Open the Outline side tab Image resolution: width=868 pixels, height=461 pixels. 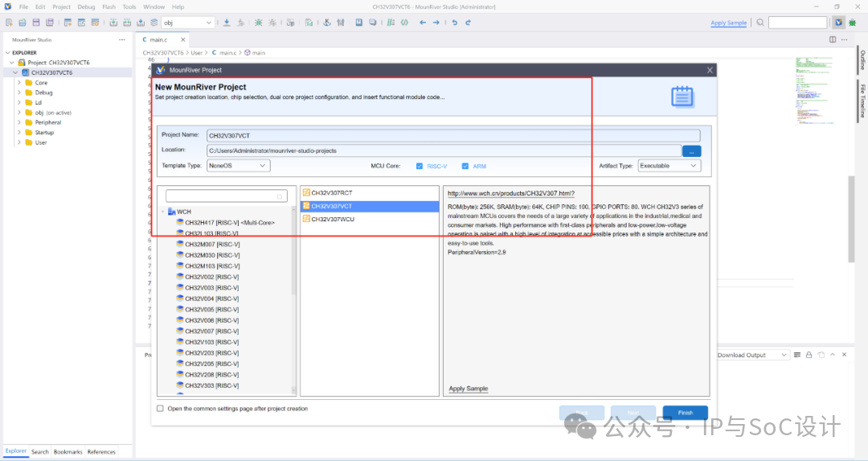[x=862, y=60]
